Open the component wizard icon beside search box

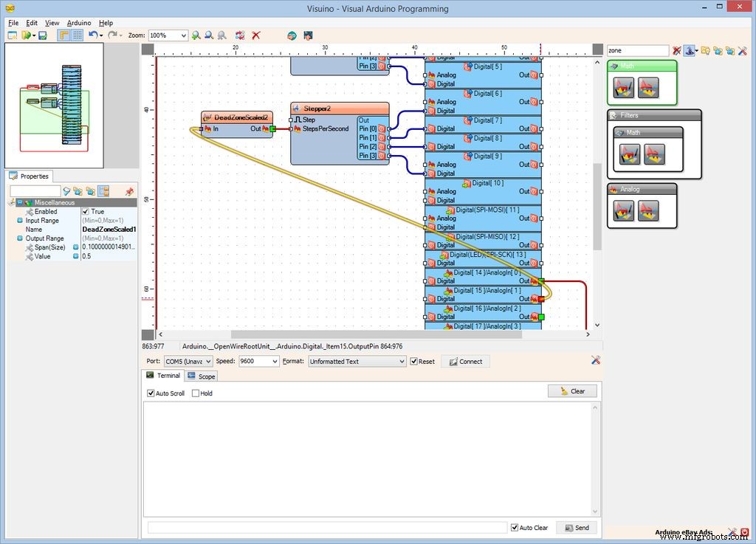690,50
